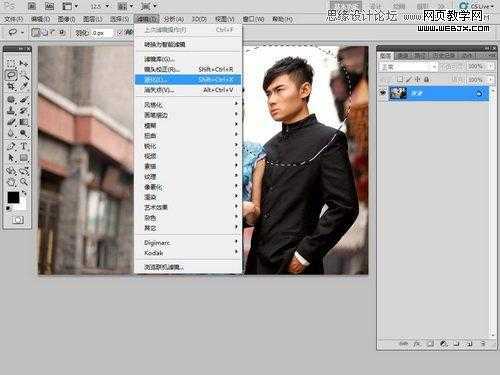Choose 滤镜库 (Filter Gallery) menu item
Viewport: 500px width, 375px height.
click(188, 59)
